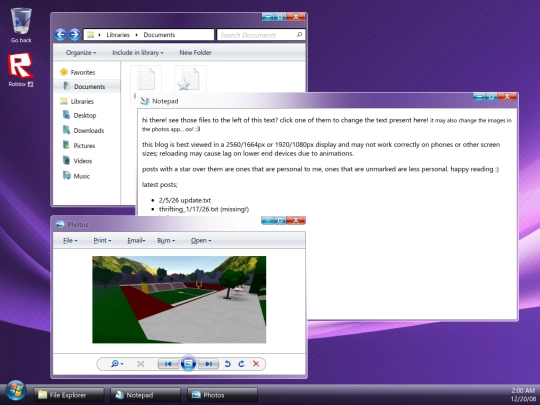Viewport: 540px width, 405px height.
Task: Minimize the Notepad window
Action: [479, 97]
